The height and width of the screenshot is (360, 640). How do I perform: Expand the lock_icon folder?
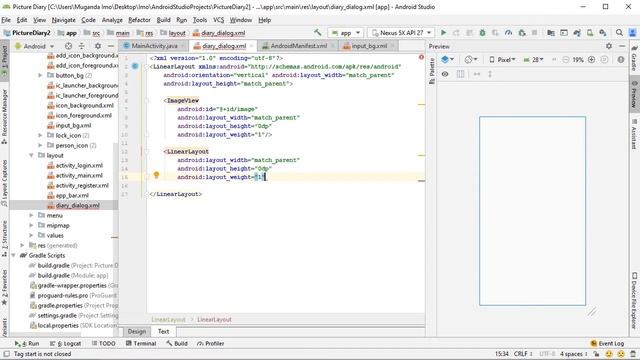tap(40, 135)
